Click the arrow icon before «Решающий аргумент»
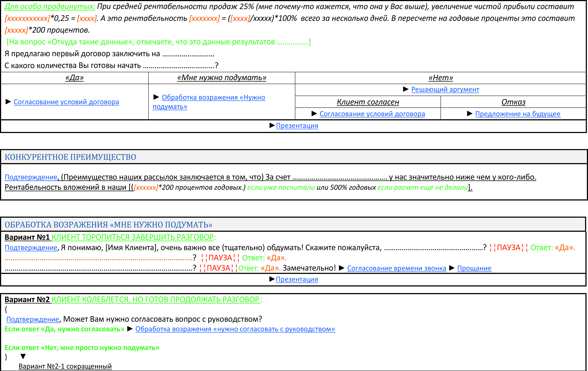This screenshot has height=371, width=588. [406, 89]
